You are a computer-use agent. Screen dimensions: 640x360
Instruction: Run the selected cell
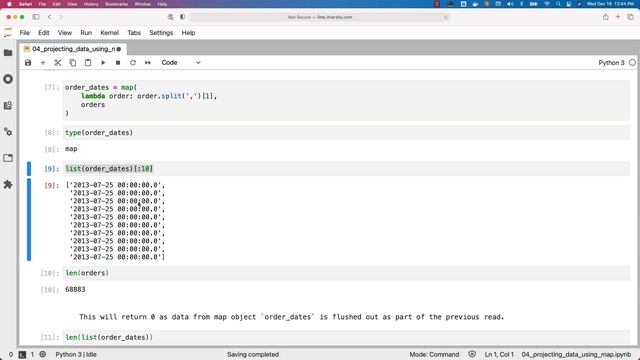click(103, 62)
